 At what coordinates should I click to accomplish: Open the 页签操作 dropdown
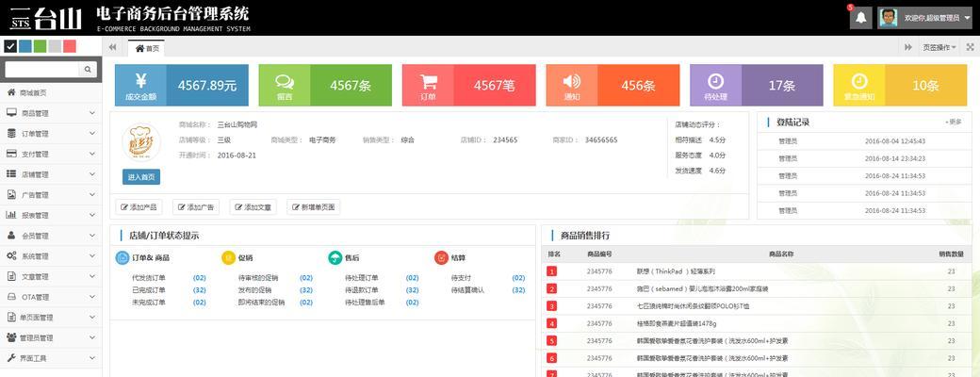coord(939,47)
